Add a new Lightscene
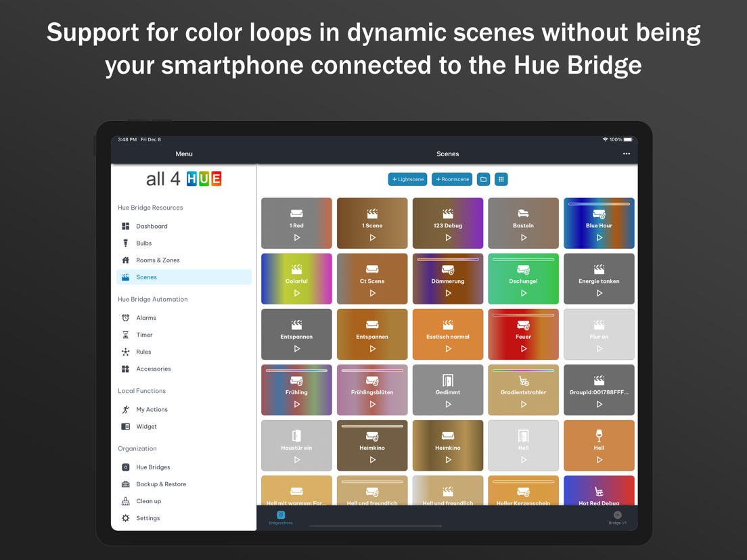 pyautogui.click(x=407, y=179)
